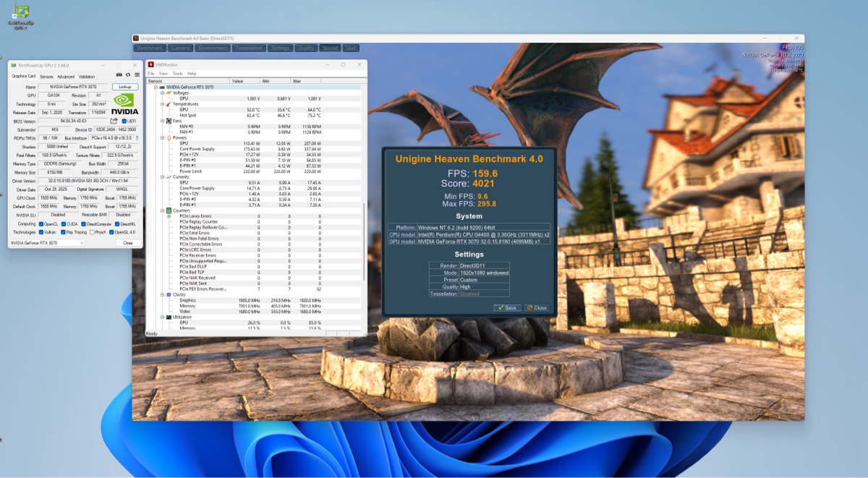This screenshot has height=478, width=868.
Task: Toggle the UEFI checkbox
Action: tap(124, 121)
